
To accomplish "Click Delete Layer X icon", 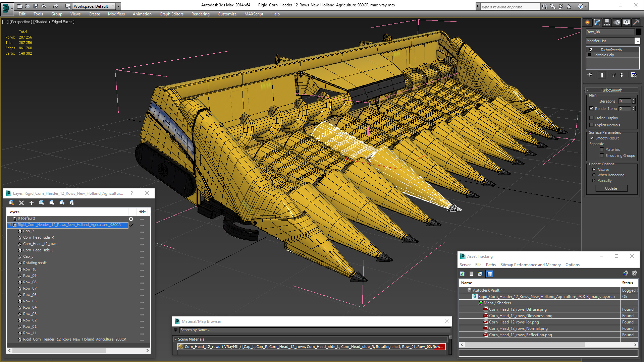I will (21, 203).
